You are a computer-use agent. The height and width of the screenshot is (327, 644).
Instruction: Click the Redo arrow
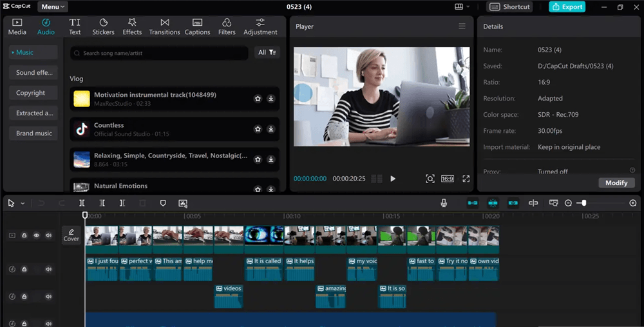(x=62, y=203)
